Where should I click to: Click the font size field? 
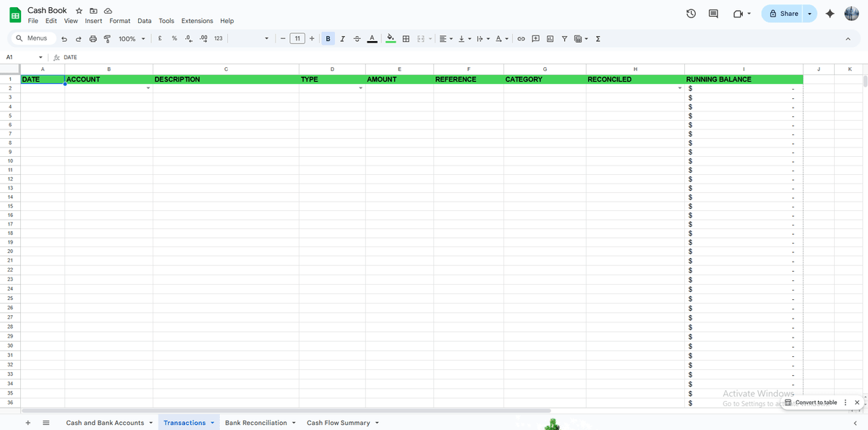(x=297, y=39)
